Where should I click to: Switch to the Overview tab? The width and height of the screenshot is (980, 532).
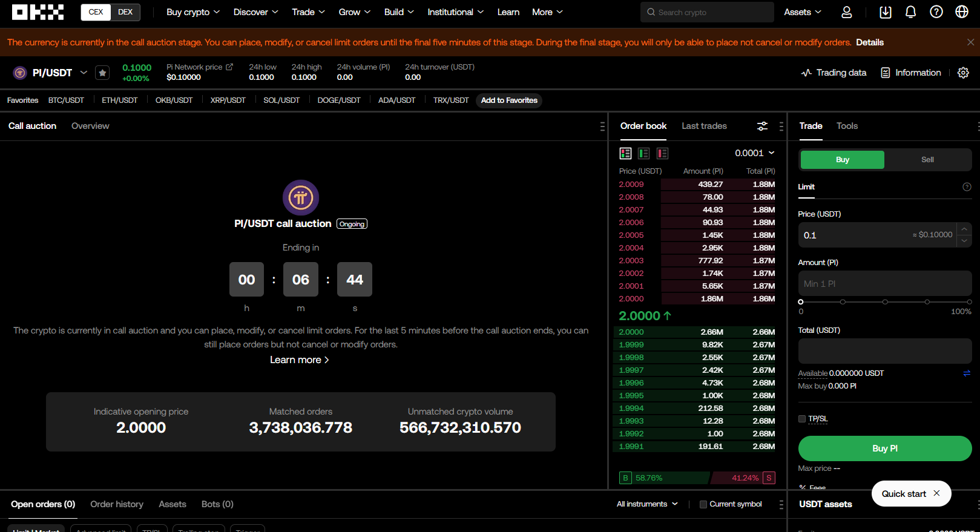point(90,126)
